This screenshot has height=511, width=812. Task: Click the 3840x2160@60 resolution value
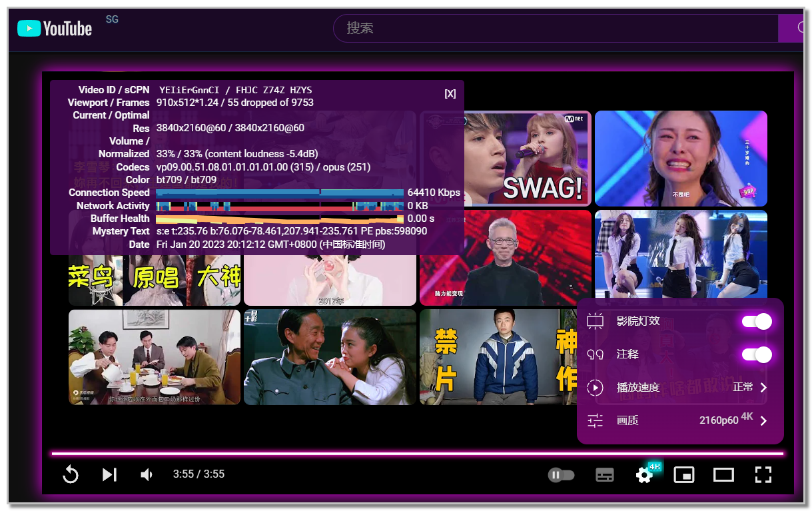pyautogui.click(x=230, y=128)
